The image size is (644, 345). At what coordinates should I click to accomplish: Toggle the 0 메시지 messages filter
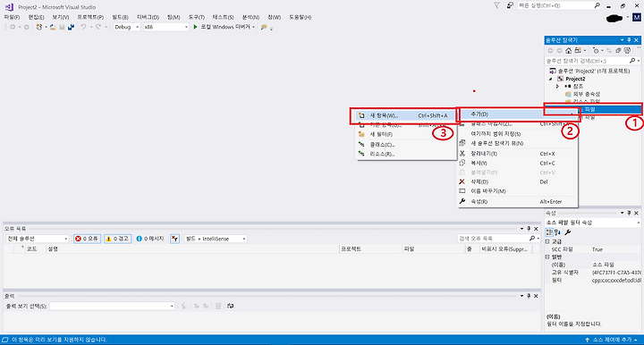click(150, 239)
